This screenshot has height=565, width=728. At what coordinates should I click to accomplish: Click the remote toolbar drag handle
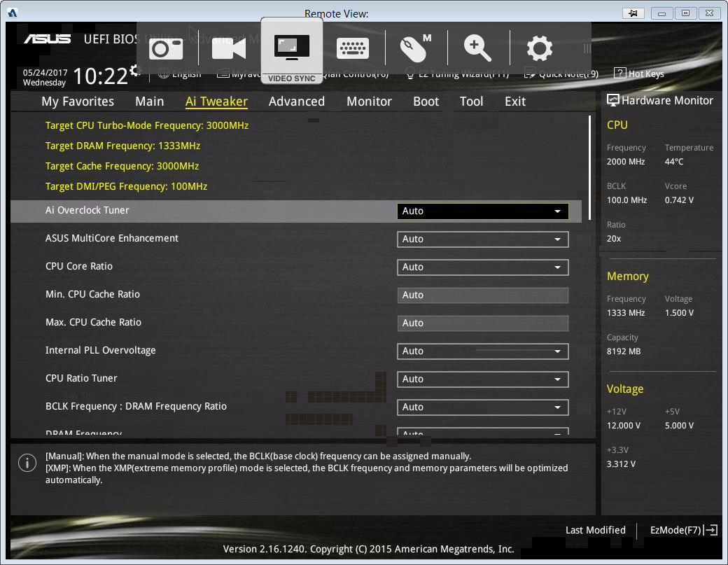pos(587,49)
